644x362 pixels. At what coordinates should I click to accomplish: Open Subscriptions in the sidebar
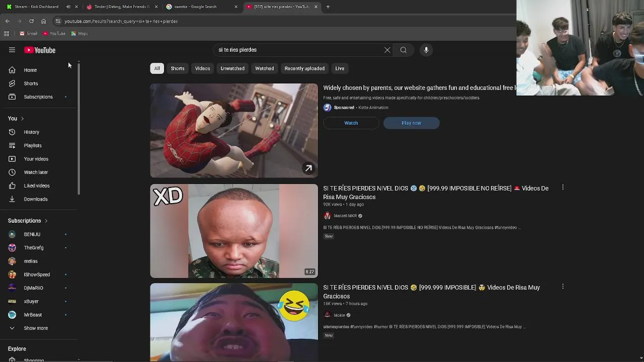39,97
